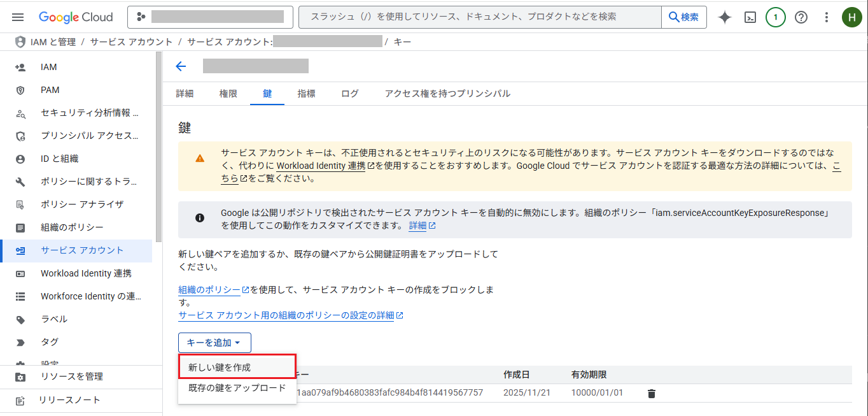Click the タグ icon in sidebar
Screen dimensions: 868x416
(20, 342)
